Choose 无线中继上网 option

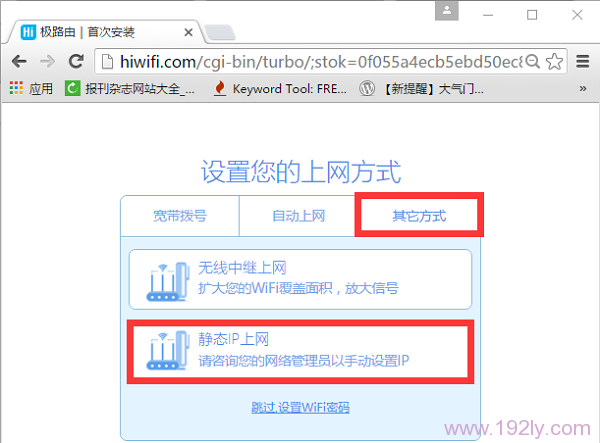300,278
